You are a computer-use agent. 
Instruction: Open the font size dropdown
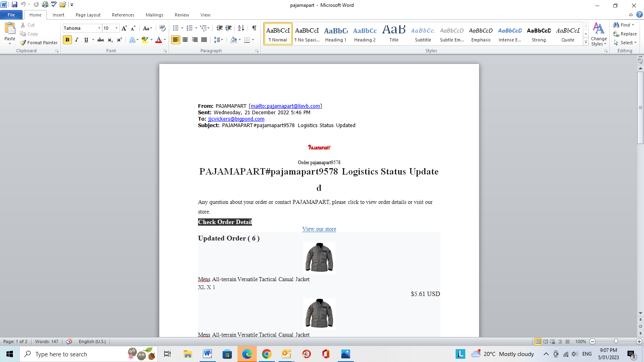(116, 28)
